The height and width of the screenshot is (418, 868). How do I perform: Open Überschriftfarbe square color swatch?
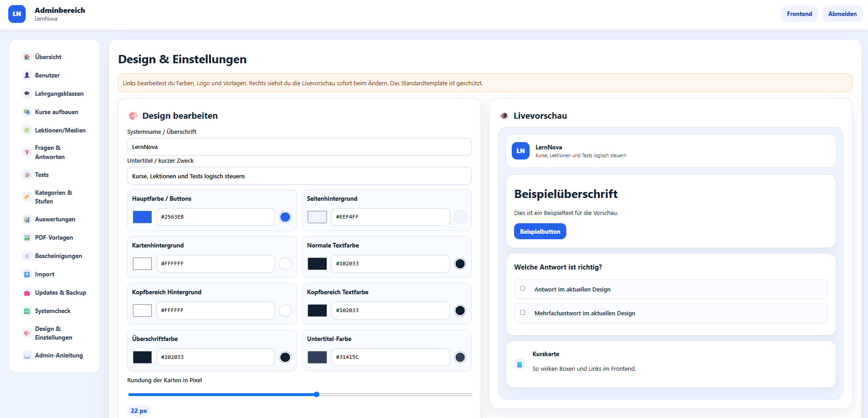142,357
